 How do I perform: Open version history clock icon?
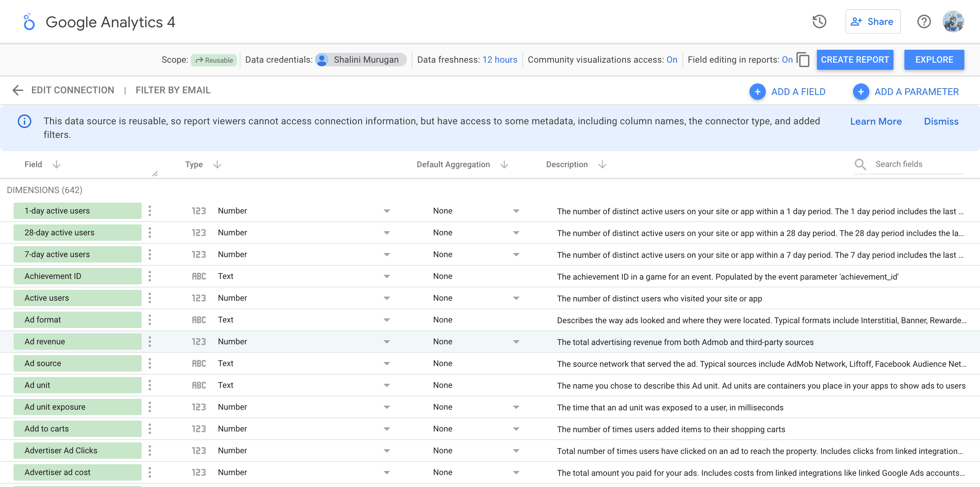click(x=819, y=22)
